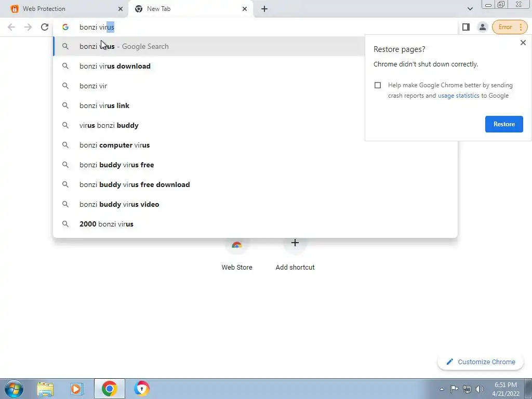Screen dimensions: 532x399
Task: Close the Web Protection tab
Action: tap(121, 9)
